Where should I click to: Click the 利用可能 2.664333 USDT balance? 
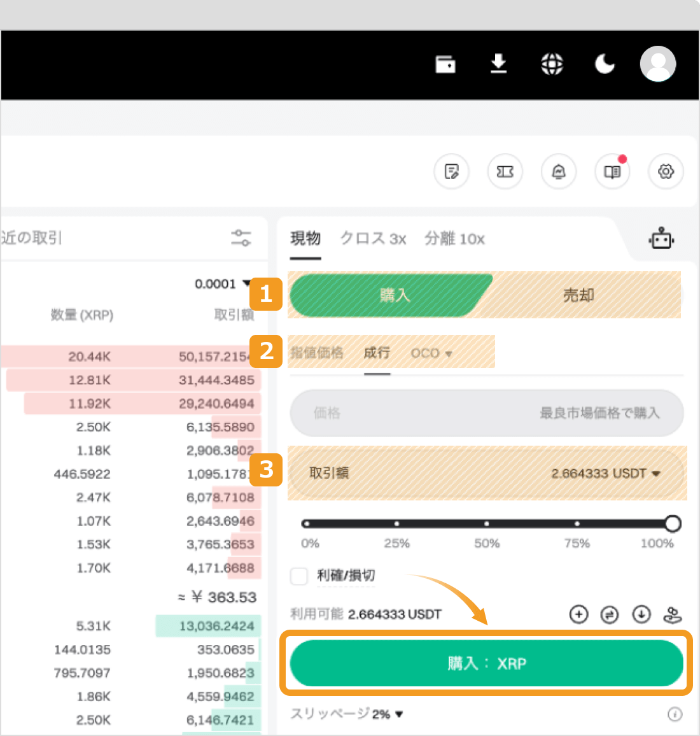click(x=366, y=614)
